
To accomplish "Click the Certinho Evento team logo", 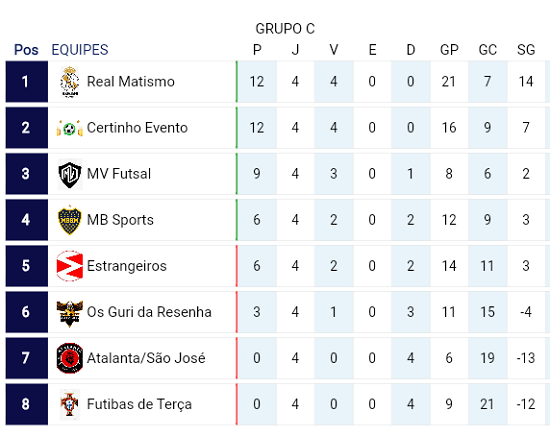I will tap(70, 128).
